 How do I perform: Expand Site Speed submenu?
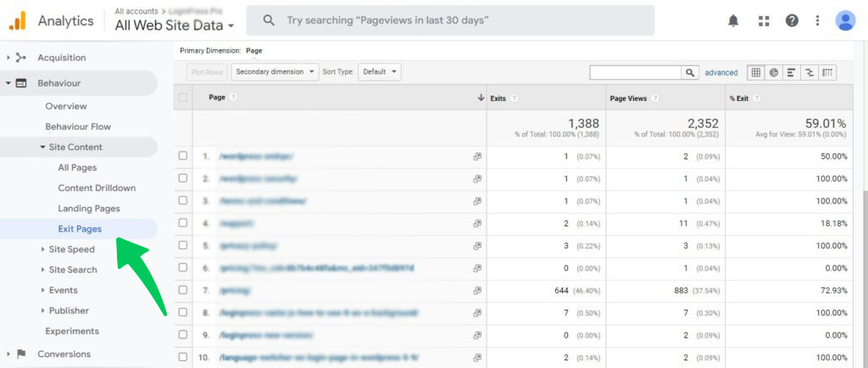tap(42, 249)
